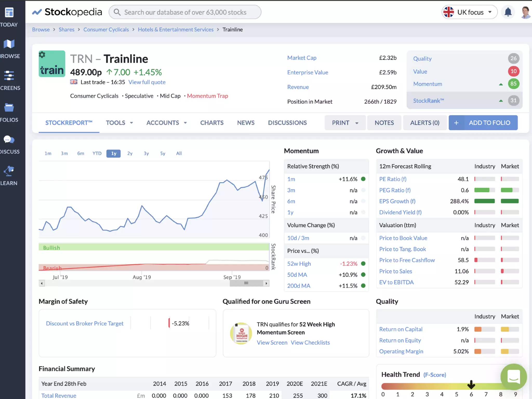Switch to the Discussions tab
Screen dimensions: 532x399
point(287,123)
